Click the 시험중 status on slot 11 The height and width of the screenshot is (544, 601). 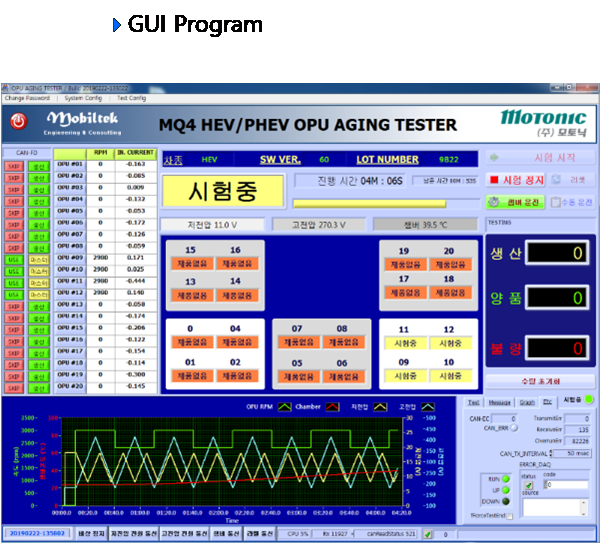[406, 343]
